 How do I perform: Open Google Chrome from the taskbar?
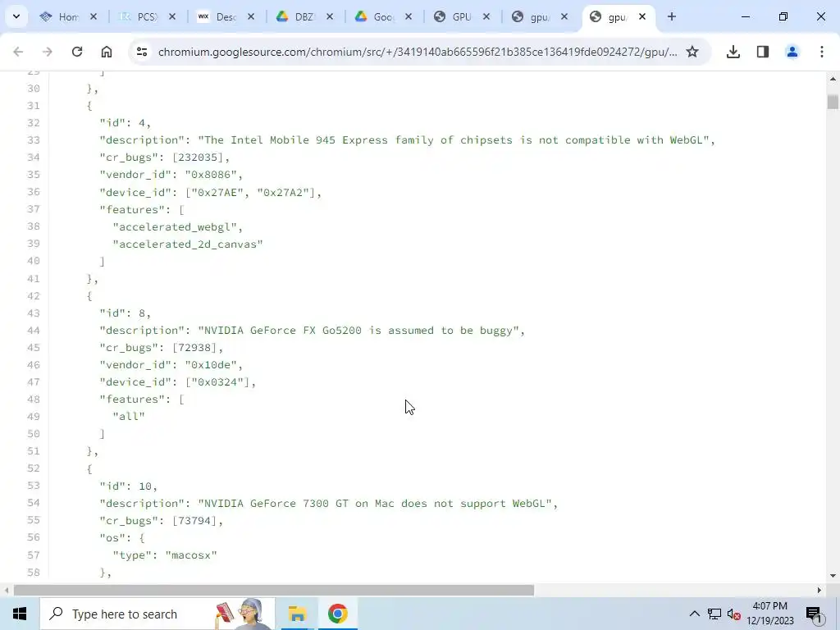pyautogui.click(x=337, y=614)
